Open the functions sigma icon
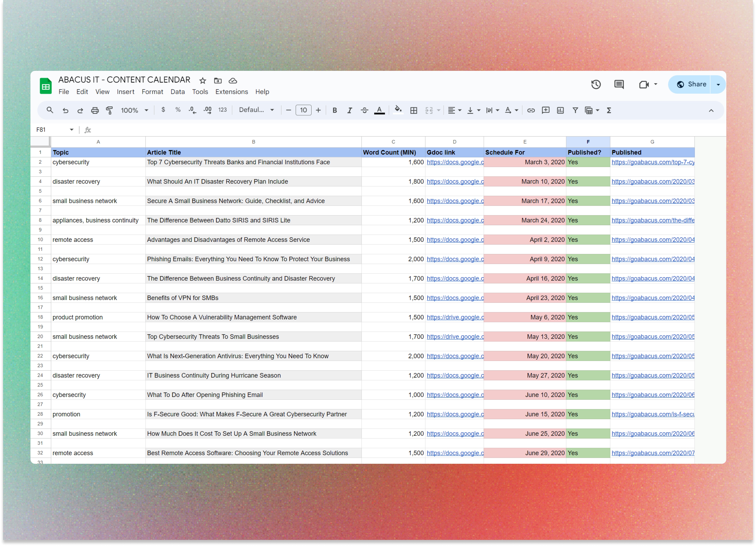Image resolution: width=756 pixels, height=546 pixels. tap(609, 110)
